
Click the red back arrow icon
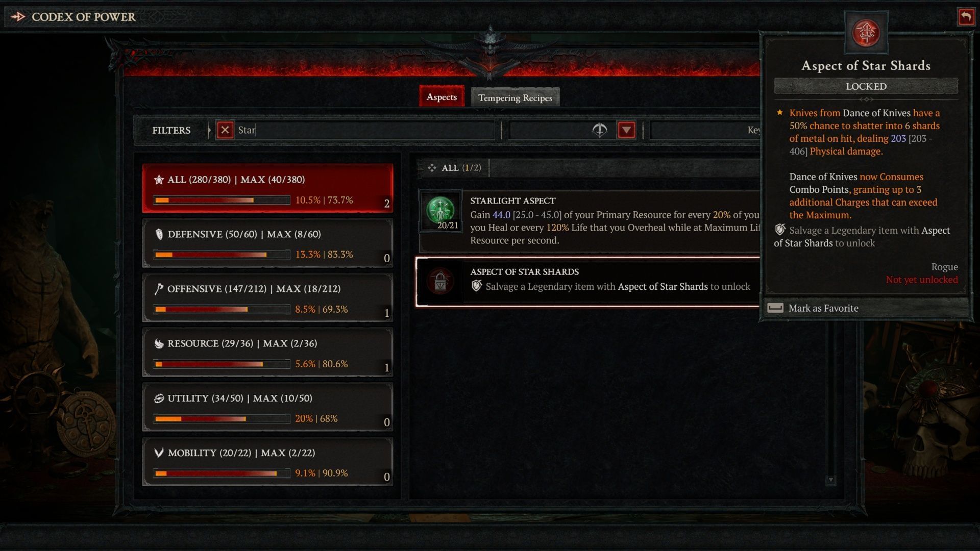click(x=965, y=16)
